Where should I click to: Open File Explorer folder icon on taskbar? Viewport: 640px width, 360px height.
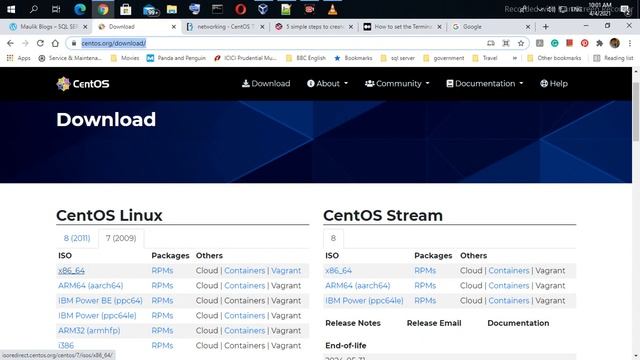click(x=172, y=9)
